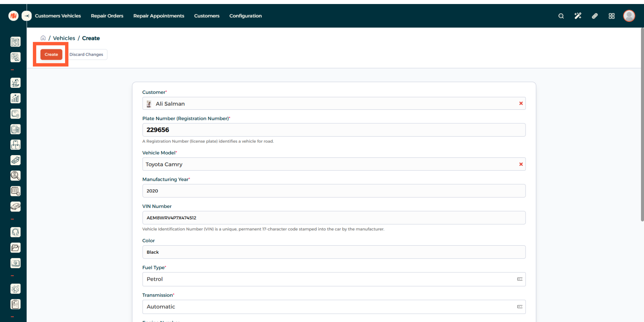Open the apps grid icon in header
This screenshot has width=644, height=322.
click(611, 16)
